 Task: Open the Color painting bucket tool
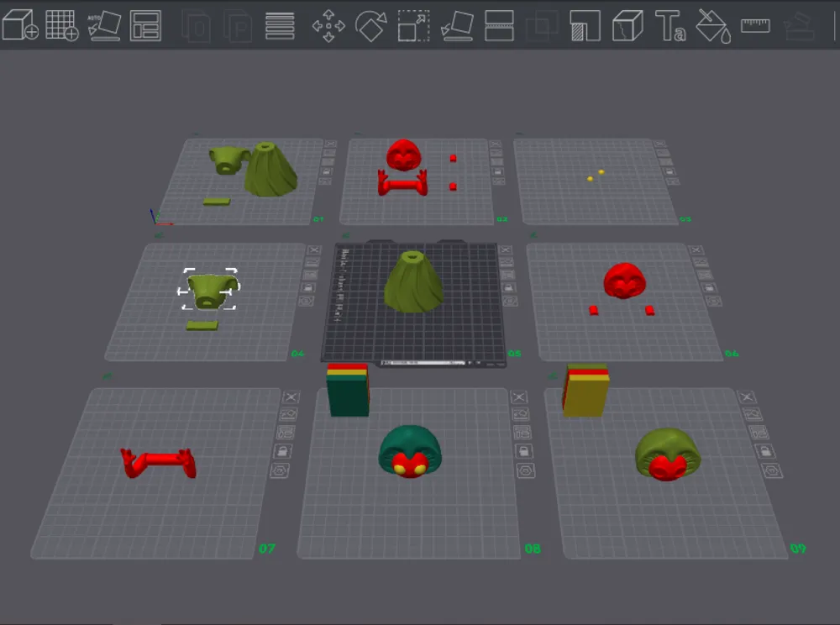point(712,25)
